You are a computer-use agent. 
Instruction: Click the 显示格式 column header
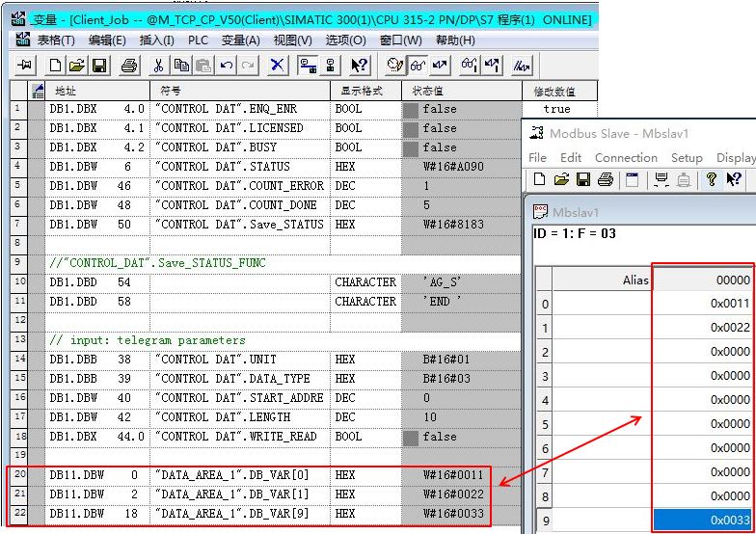tap(366, 91)
